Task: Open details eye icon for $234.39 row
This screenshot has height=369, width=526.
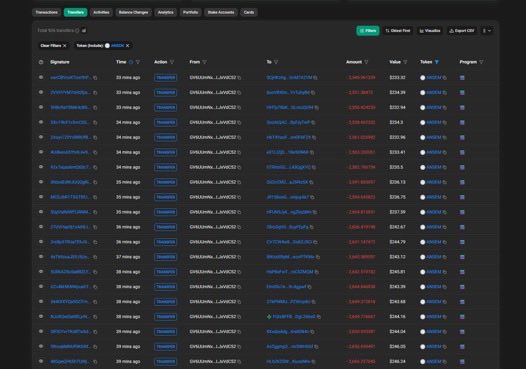Action: pos(41,92)
